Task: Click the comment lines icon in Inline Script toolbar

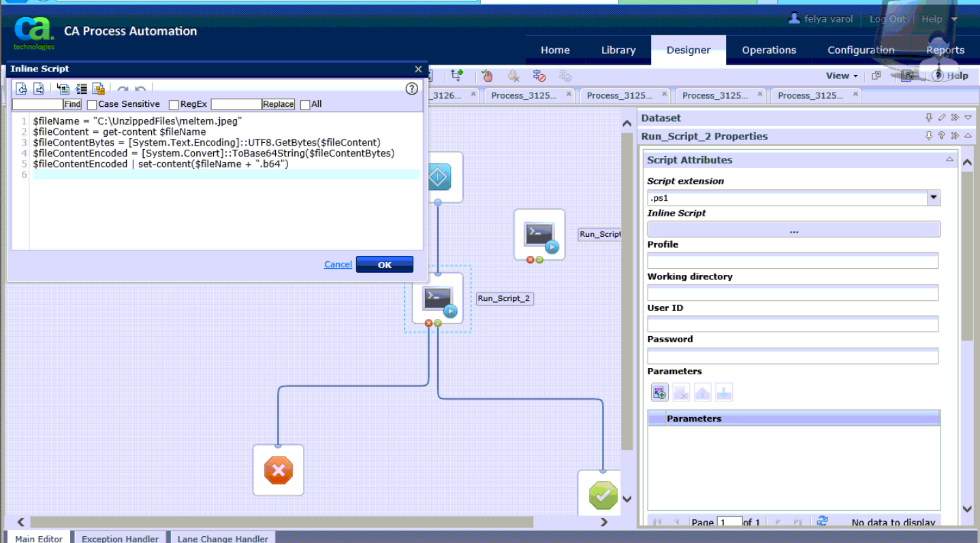Action: point(63,88)
